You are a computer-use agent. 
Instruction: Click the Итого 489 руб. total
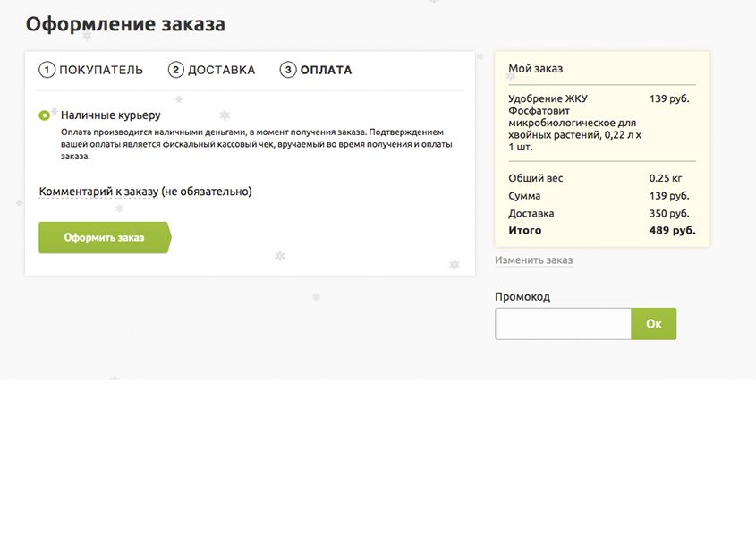pyautogui.click(x=602, y=230)
